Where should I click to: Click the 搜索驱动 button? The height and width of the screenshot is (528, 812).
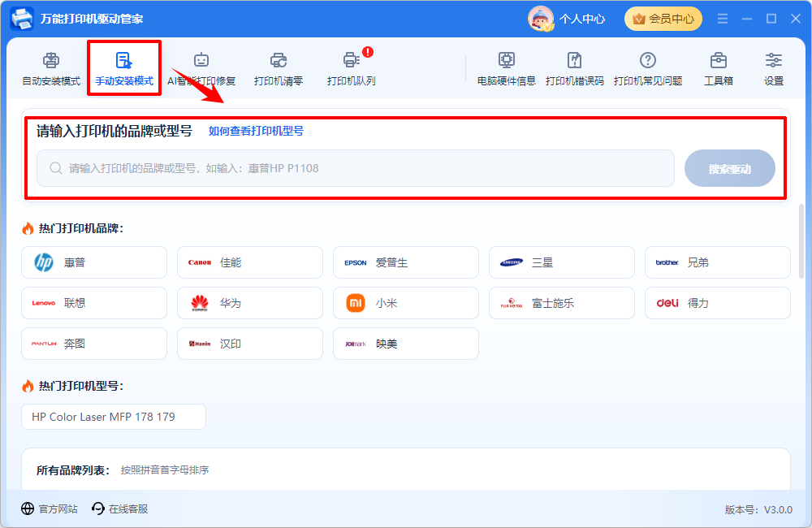click(x=730, y=168)
